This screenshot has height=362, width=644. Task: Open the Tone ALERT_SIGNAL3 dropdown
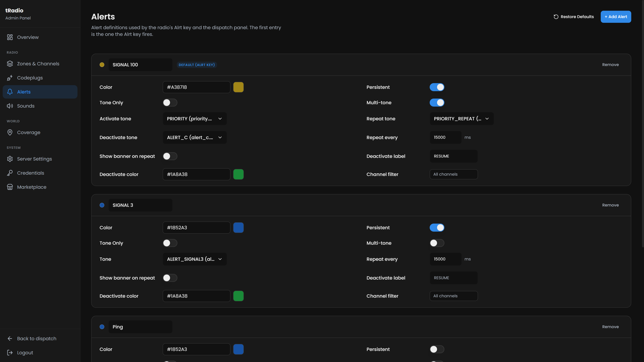tap(195, 259)
